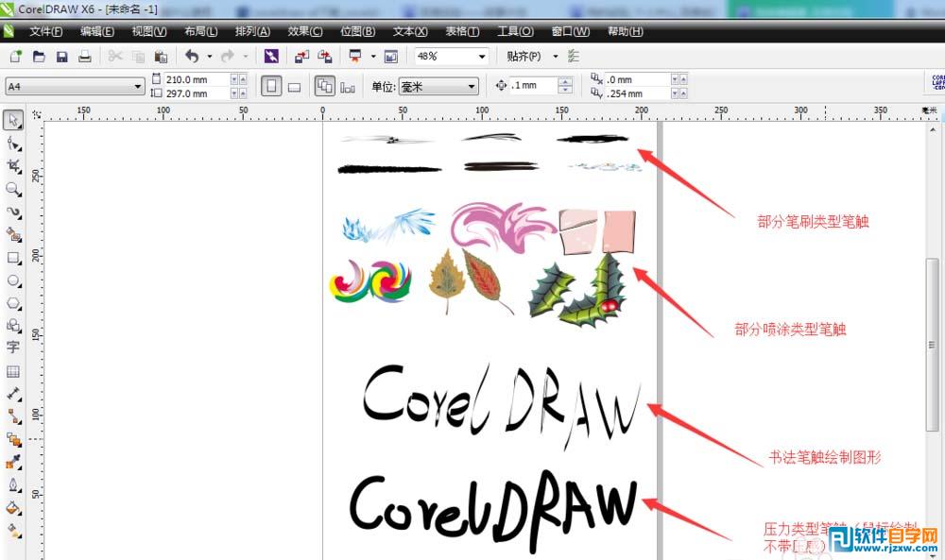Set page to landscape orientation
This screenshot has width=945, height=560.
[294, 87]
